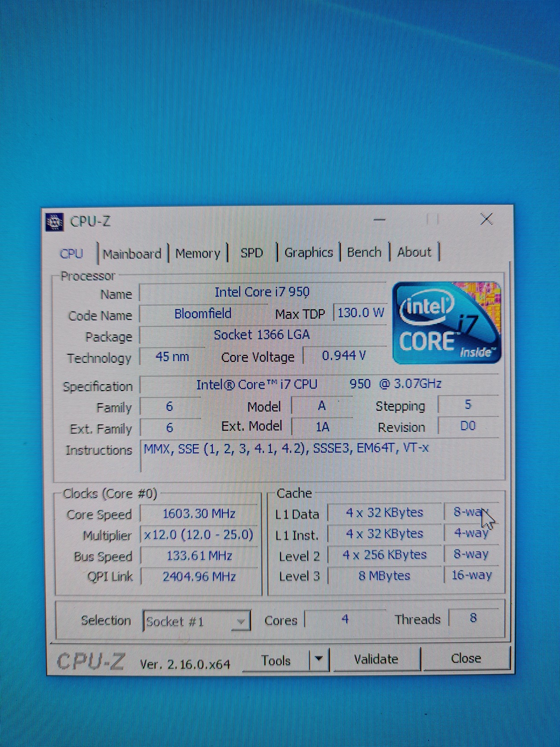The height and width of the screenshot is (747, 560).
Task: Minimize the CPU-Z window
Action: [x=380, y=219]
